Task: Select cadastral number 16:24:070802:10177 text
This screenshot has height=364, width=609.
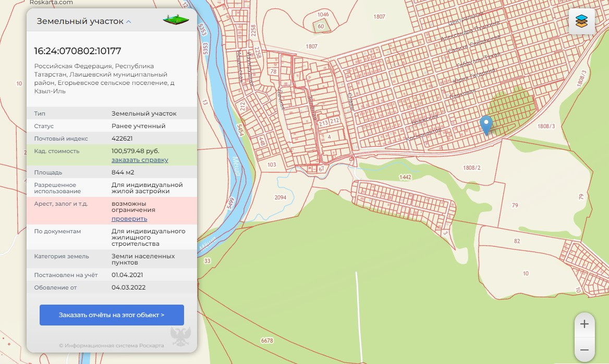Action: pyautogui.click(x=78, y=51)
